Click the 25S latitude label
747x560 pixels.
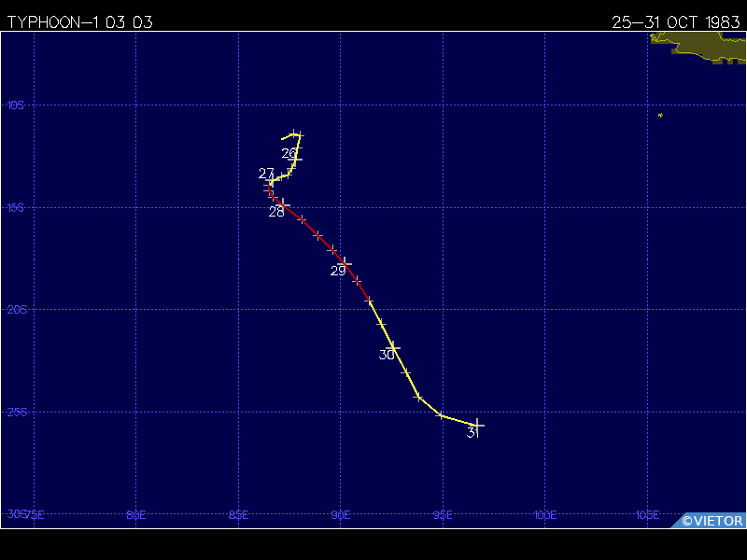(15, 412)
